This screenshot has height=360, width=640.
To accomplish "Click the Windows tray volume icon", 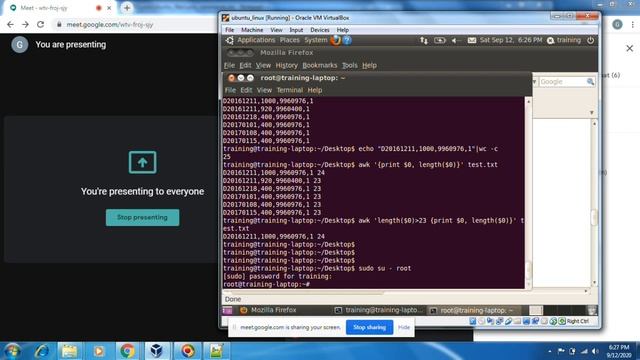I will [595, 351].
